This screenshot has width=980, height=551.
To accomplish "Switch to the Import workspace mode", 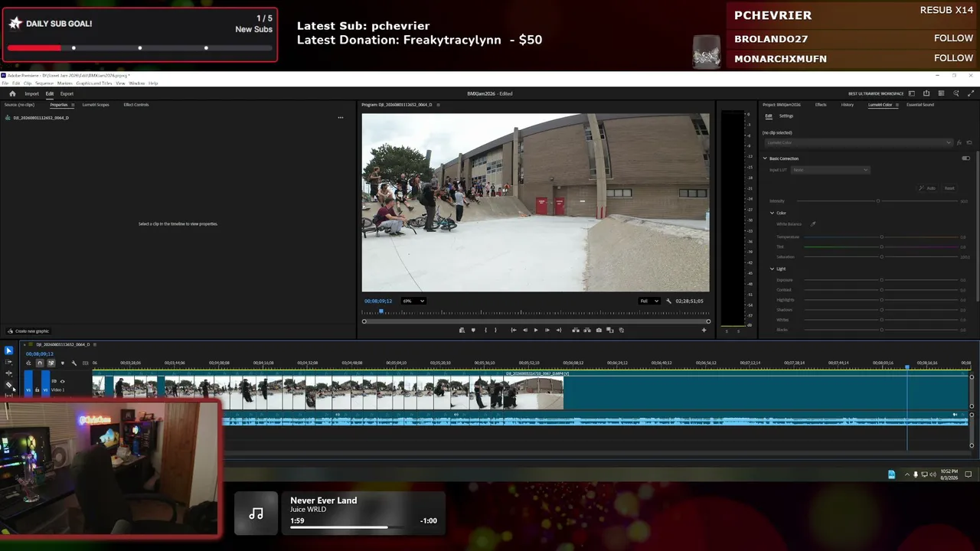I will pos(31,94).
